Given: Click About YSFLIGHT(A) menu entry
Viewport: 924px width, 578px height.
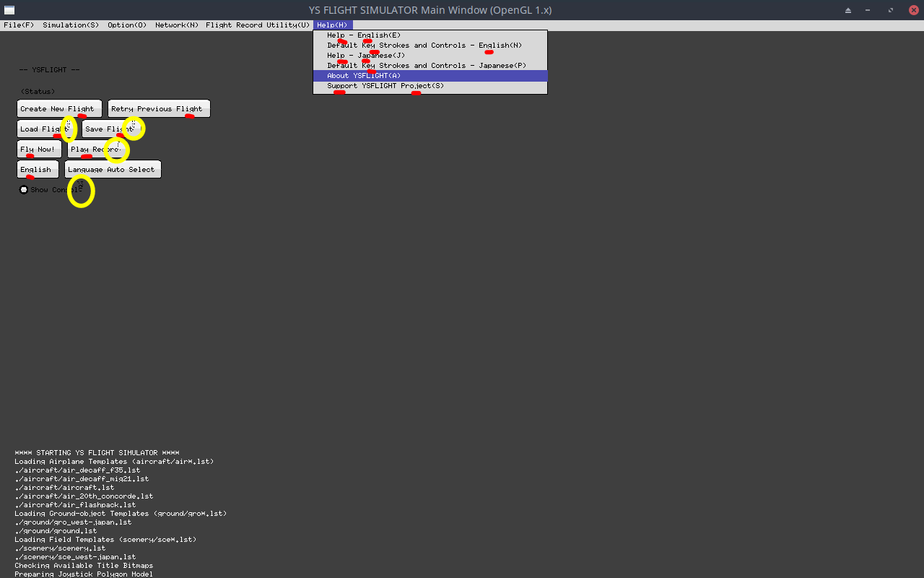Looking at the screenshot, I should click(430, 76).
